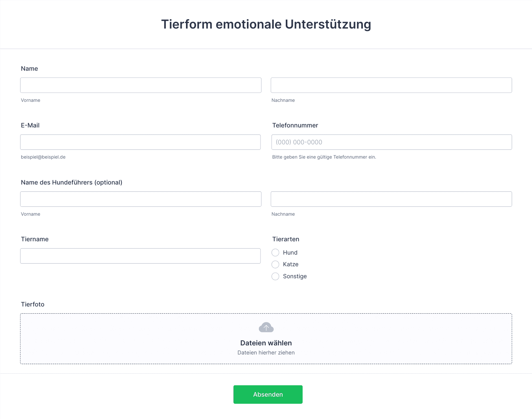Click the Telefonnummer input field
This screenshot has height=419, width=532.
[392, 142]
